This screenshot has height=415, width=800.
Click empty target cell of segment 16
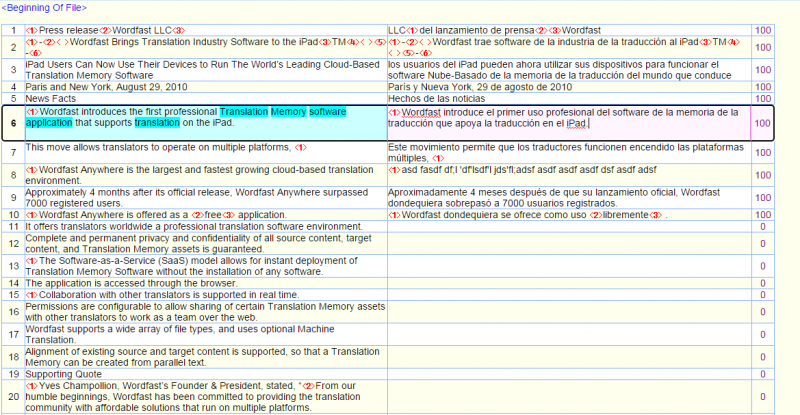coord(569,312)
